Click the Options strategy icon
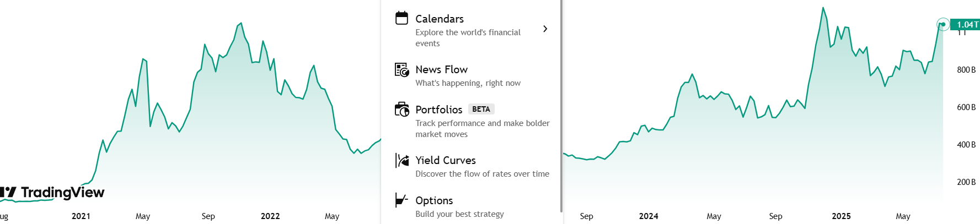Image resolution: width=980 pixels, height=224 pixels. click(402, 200)
